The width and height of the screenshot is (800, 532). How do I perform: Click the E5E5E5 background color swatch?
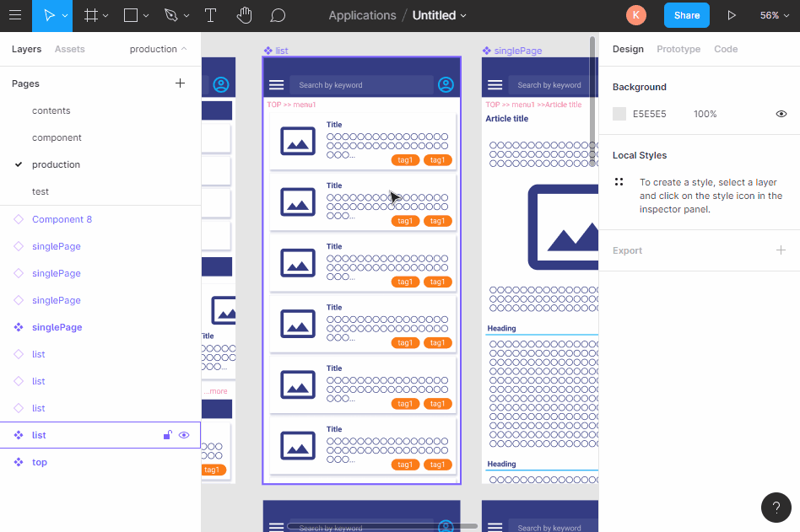pyautogui.click(x=619, y=114)
